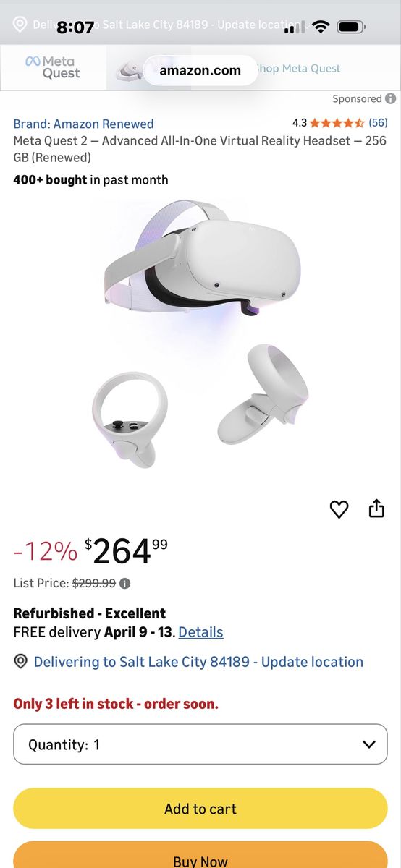Click the Quantity dropdown chevron arrow
The image size is (401, 868).
click(x=369, y=744)
